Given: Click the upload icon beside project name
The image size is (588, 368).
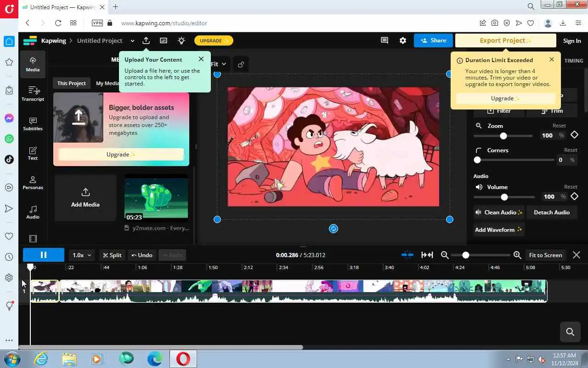Looking at the screenshot, I should coord(146,40).
